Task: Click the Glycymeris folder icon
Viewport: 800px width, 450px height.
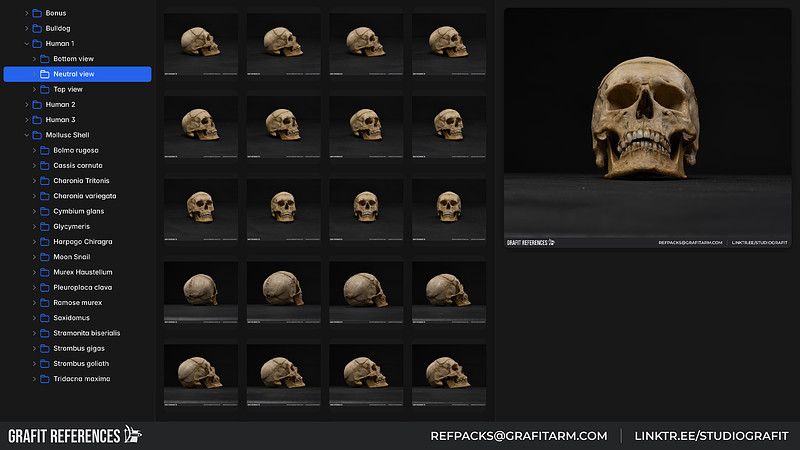Action: pos(45,227)
